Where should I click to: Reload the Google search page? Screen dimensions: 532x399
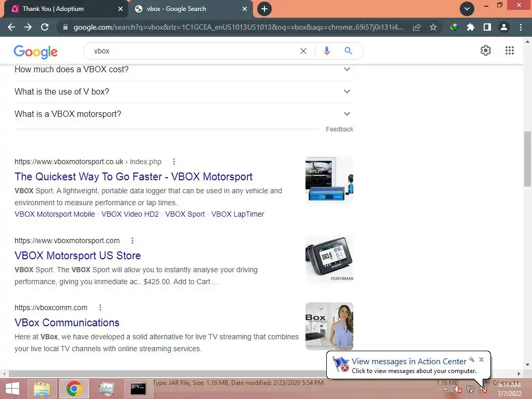click(45, 27)
